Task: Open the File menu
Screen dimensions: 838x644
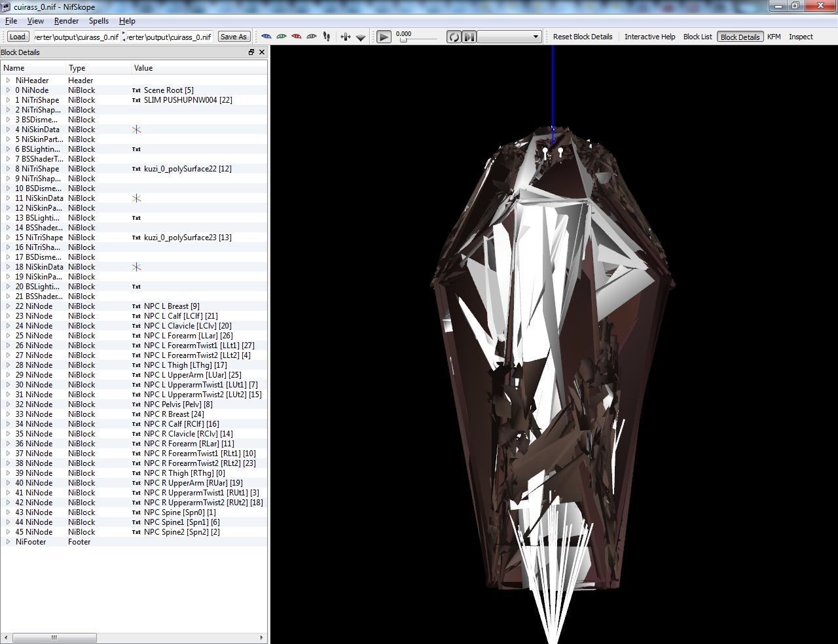Action: [x=11, y=21]
